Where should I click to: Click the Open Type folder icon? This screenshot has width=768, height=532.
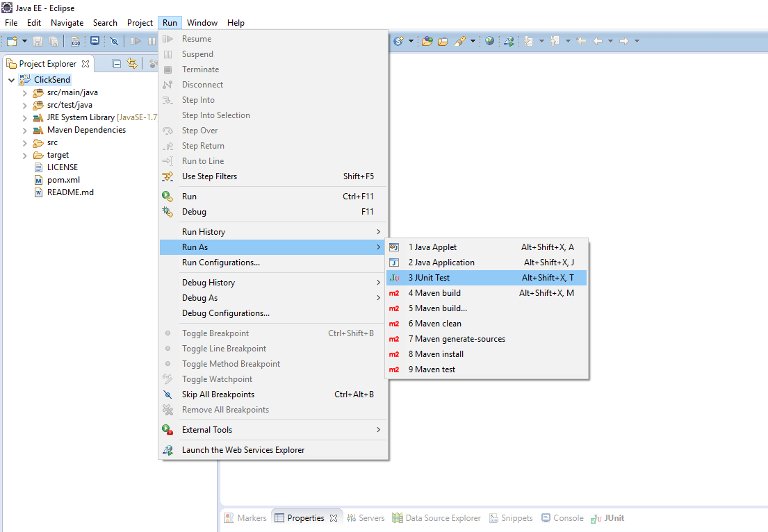[427, 41]
